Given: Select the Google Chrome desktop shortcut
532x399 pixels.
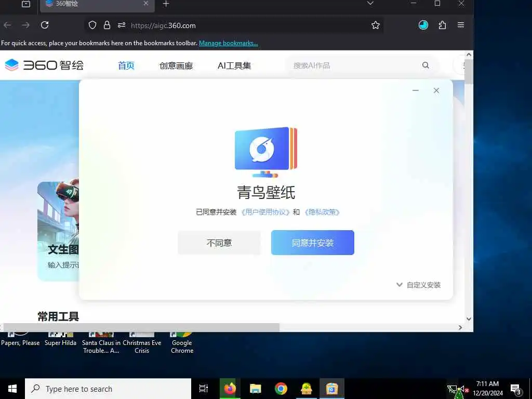Looking at the screenshot, I should pyautogui.click(x=182, y=343).
